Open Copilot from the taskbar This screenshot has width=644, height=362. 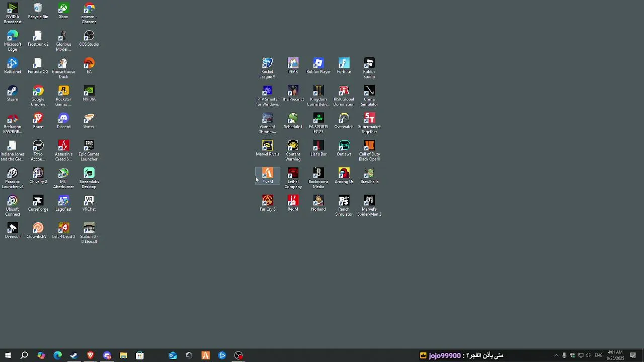point(41,355)
